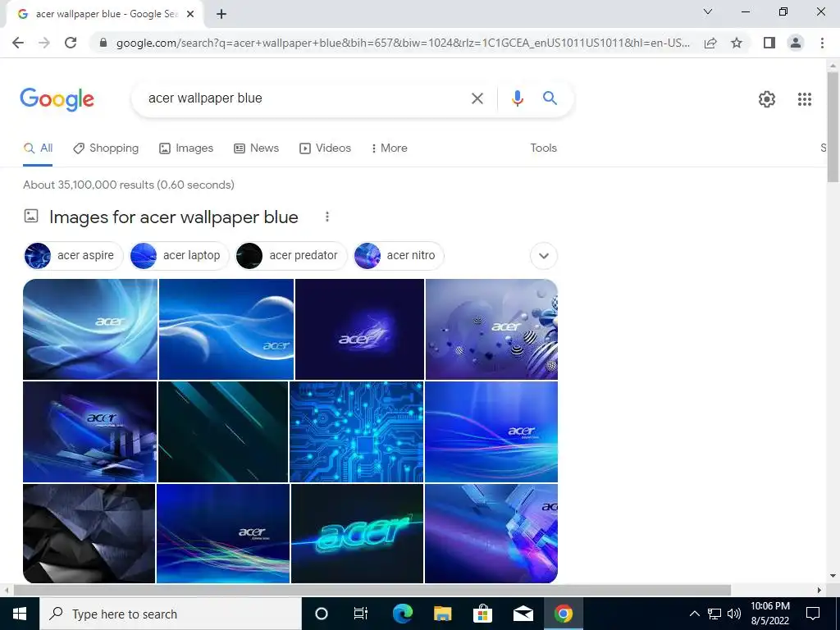Screen dimensions: 840x630
Task: Show hidden system tray icons
Action: [x=694, y=614]
